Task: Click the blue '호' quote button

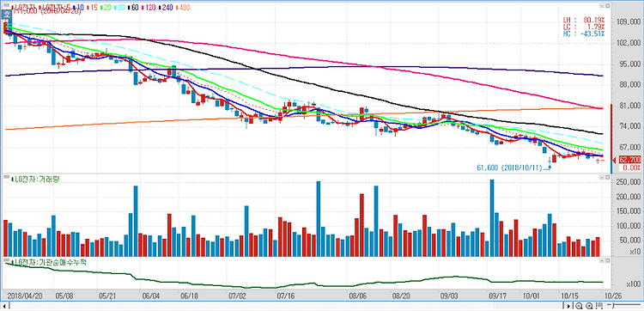Action: tap(7, 15)
